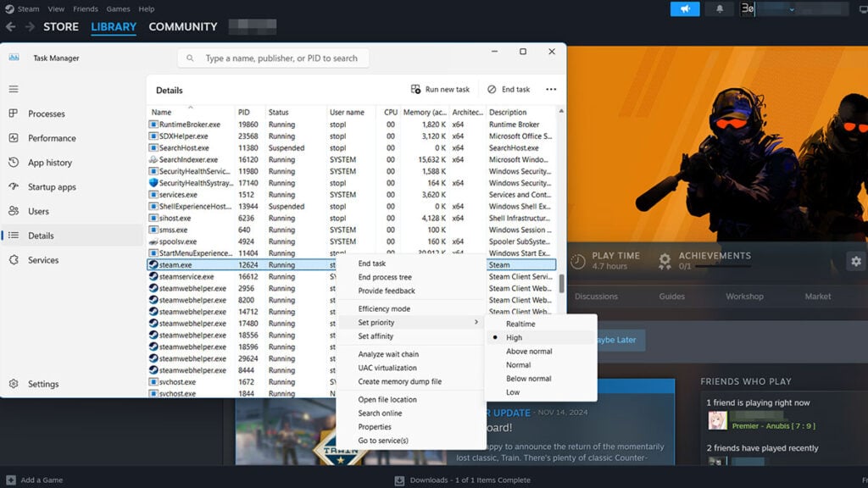This screenshot has height=488, width=868.
Task: Click the gear icon beside the Achievements bar
Action: pyautogui.click(x=856, y=261)
